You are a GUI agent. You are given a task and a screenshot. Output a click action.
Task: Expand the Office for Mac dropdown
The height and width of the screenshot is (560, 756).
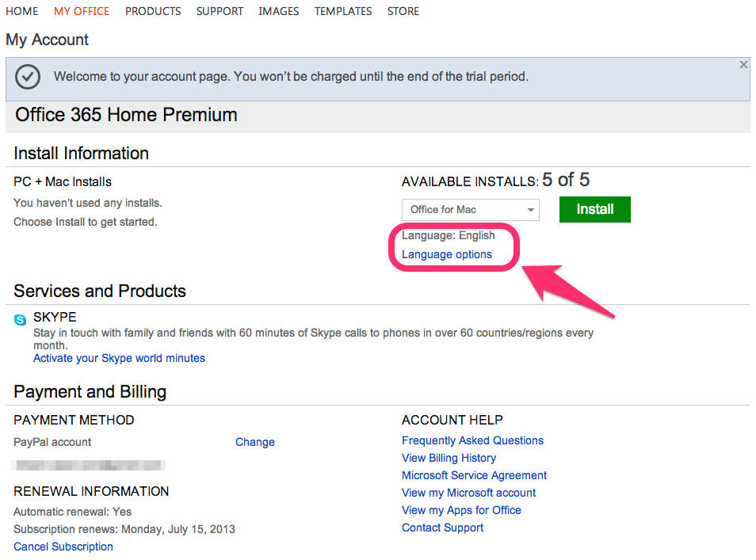pyautogui.click(x=470, y=210)
